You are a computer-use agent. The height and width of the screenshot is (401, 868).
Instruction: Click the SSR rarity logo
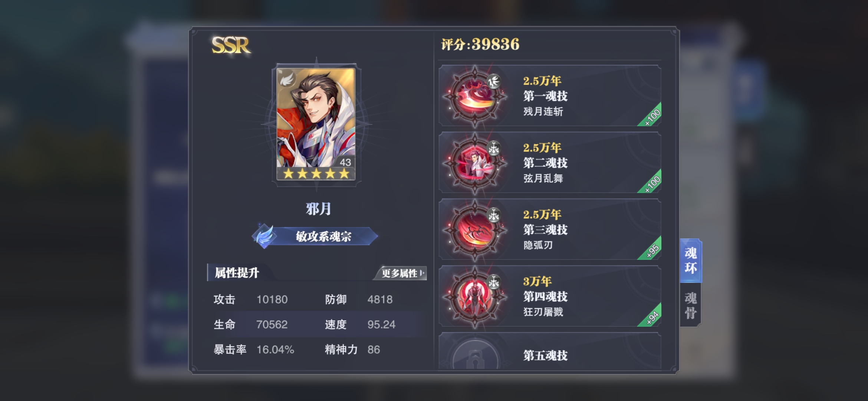(x=231, y=45)
